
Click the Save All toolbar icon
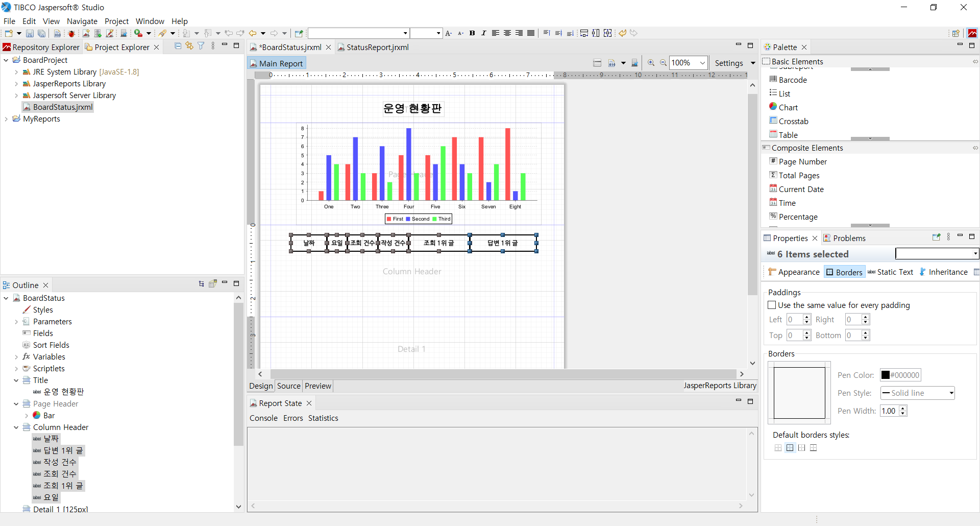42,33
